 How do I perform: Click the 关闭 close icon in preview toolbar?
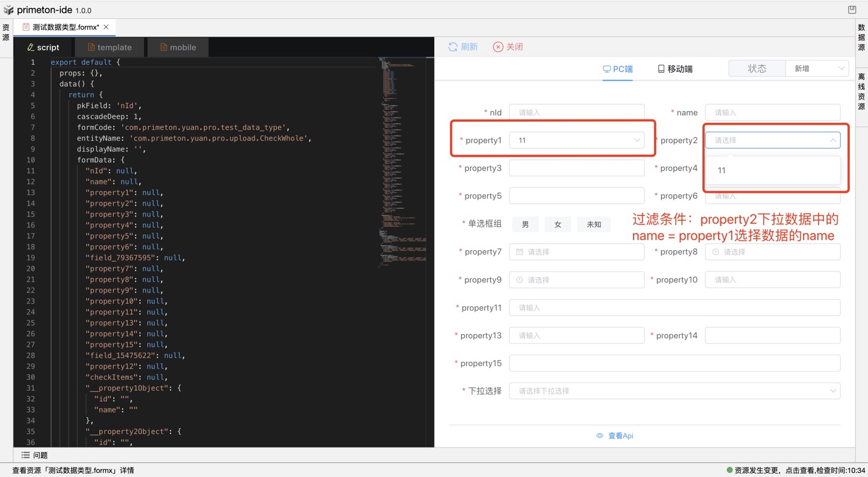[x=498, y=47]
